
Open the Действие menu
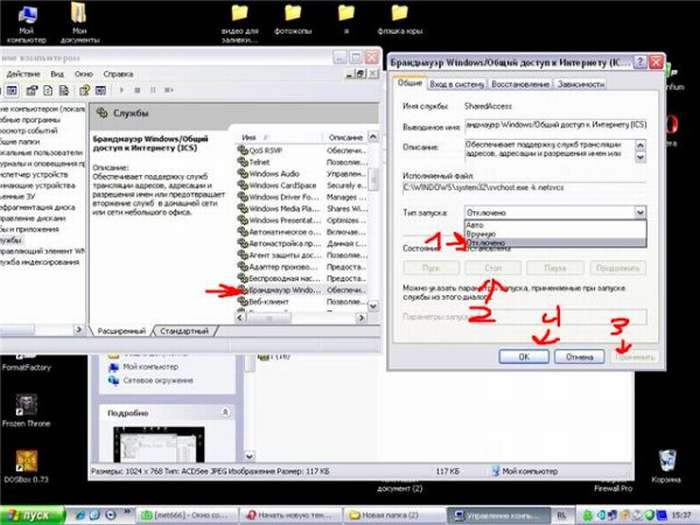(23, 74)
